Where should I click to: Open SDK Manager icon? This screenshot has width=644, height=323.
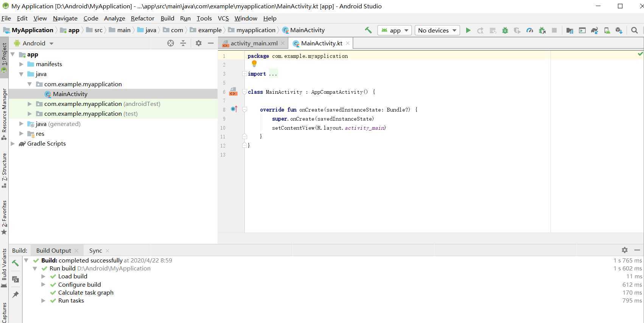coord(619,30)
